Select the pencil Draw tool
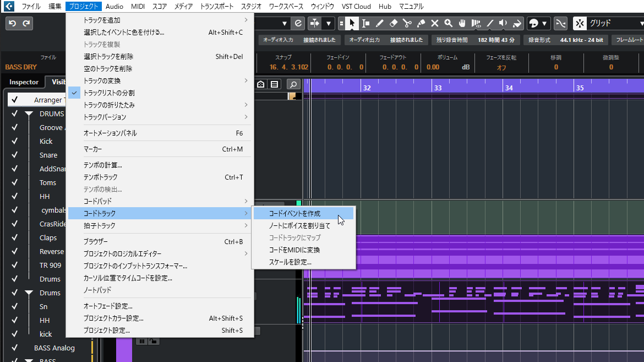This screenshot has height=362, width=644. click(x=379, y=23)
